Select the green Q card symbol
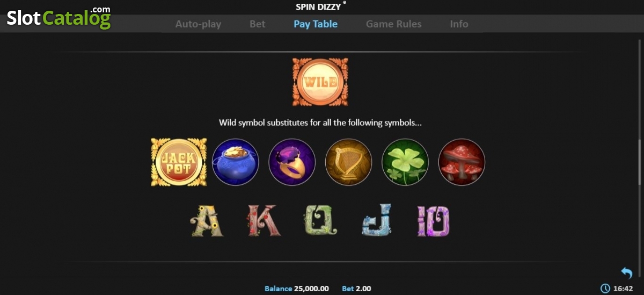Image resolution: width=644 pixels, height=295 pixels. (320, 221)
